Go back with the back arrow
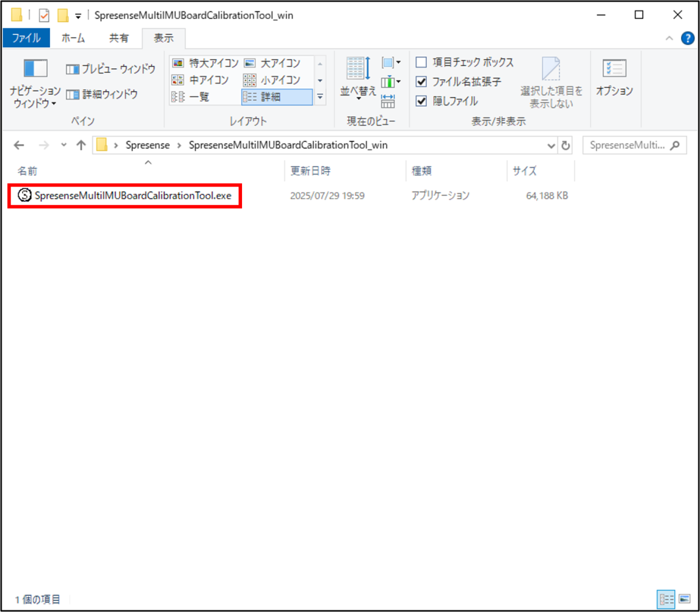The height and width of the screenshot is (612, 700). click(19, 145)
